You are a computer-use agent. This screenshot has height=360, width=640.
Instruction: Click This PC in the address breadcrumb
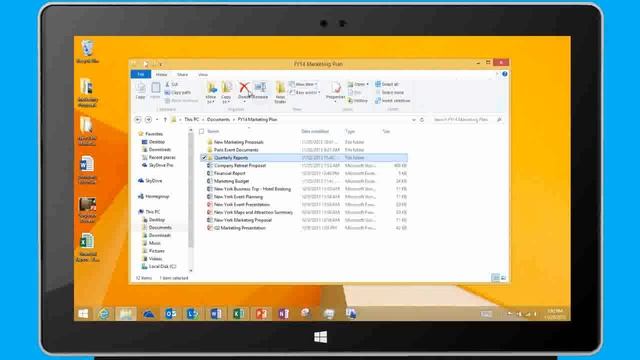[x=191, y=120]
